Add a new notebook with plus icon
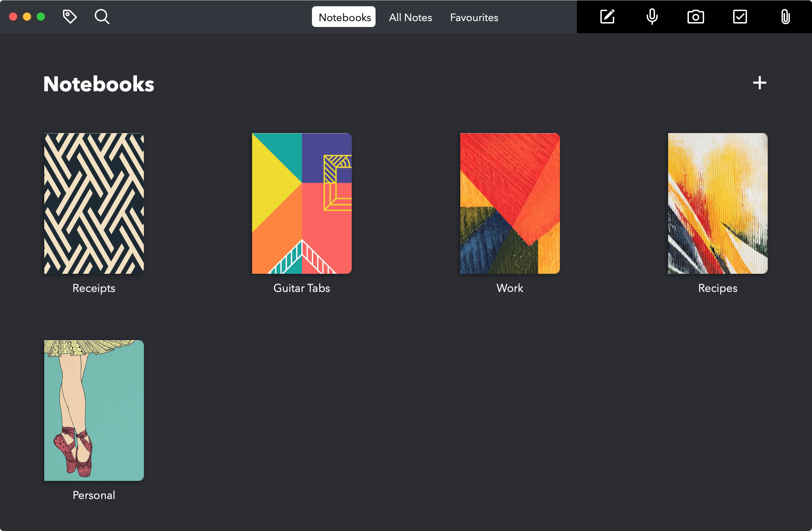Screen dimensions: 812x531 (759, 83)
